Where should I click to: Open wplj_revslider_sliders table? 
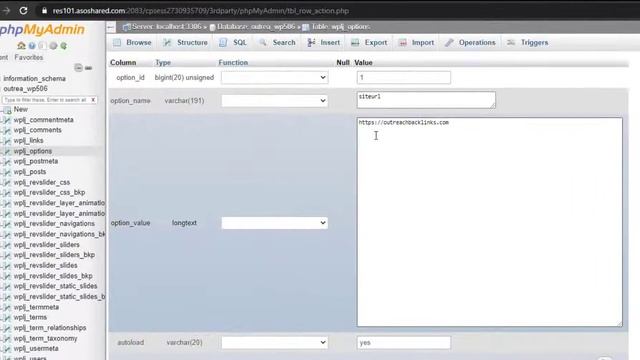click(x=47, y=244)
